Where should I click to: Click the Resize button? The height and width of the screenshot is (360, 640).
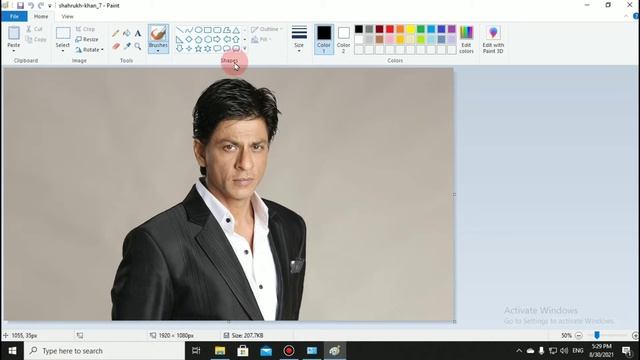87,39
